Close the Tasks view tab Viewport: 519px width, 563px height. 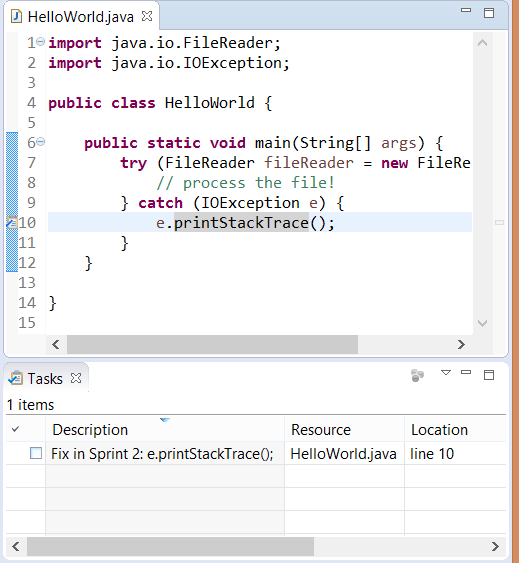[76, 378]
